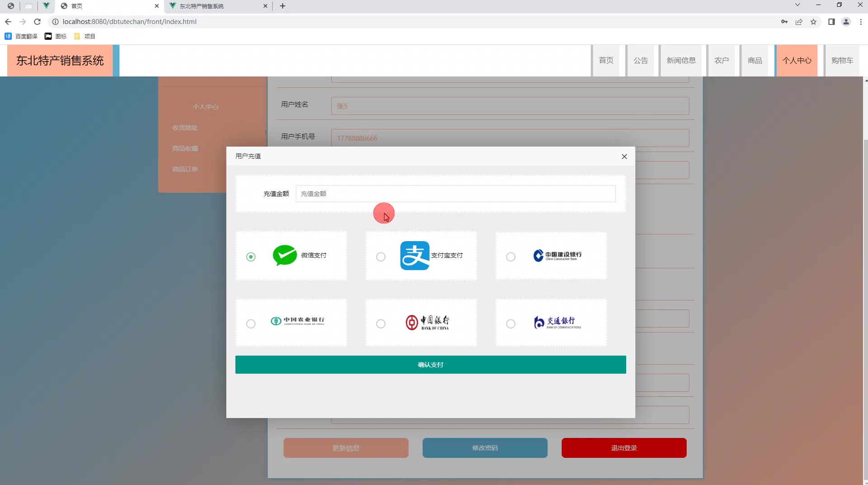This screenshot has height=485, width=868.
Task: Click the China Construction Bank logo
Action: (x=557, y=256)
